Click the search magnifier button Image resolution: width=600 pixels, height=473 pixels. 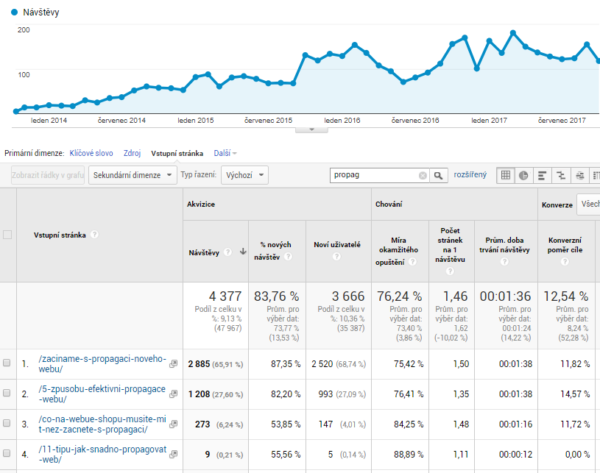point(439,175)
